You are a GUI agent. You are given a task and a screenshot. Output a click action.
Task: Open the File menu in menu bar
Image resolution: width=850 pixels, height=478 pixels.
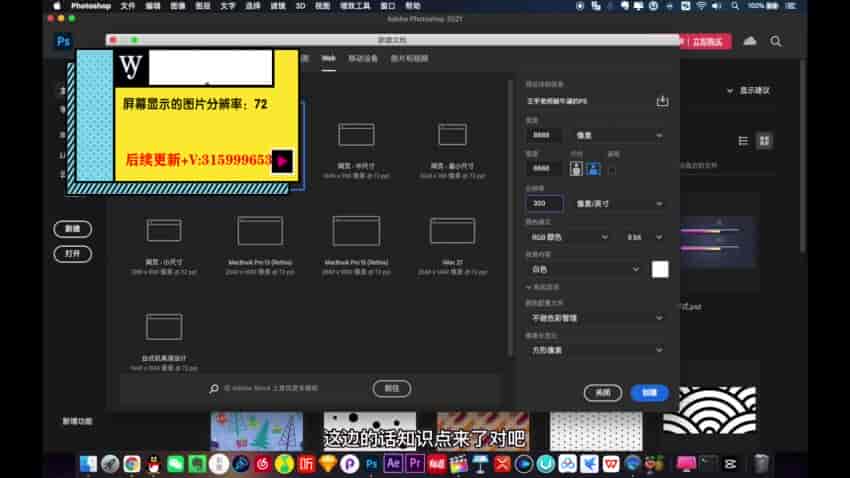[127, 6]
